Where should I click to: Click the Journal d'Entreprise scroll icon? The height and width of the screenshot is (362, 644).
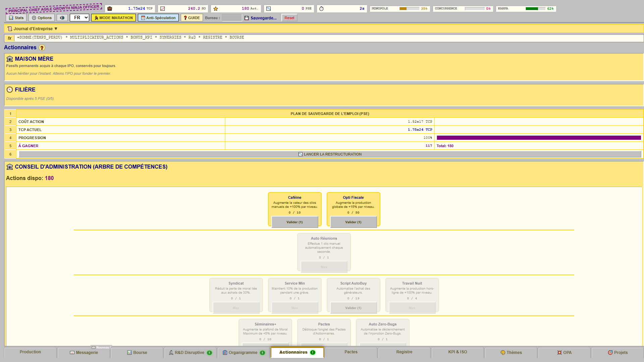coord(10,29)
